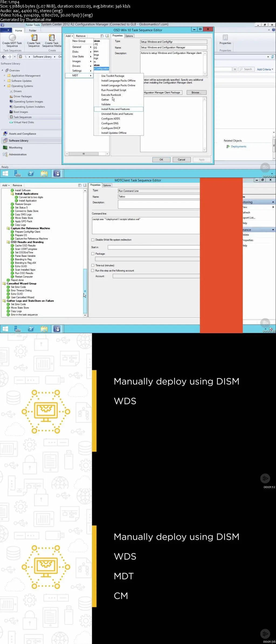Open the Options tab in OSD Win 10 editor

129,36
